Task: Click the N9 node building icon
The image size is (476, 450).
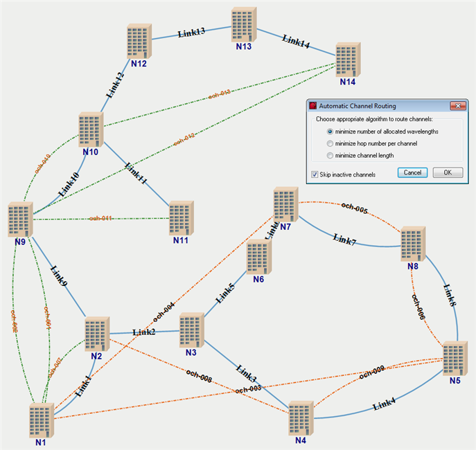Action: 21,220
